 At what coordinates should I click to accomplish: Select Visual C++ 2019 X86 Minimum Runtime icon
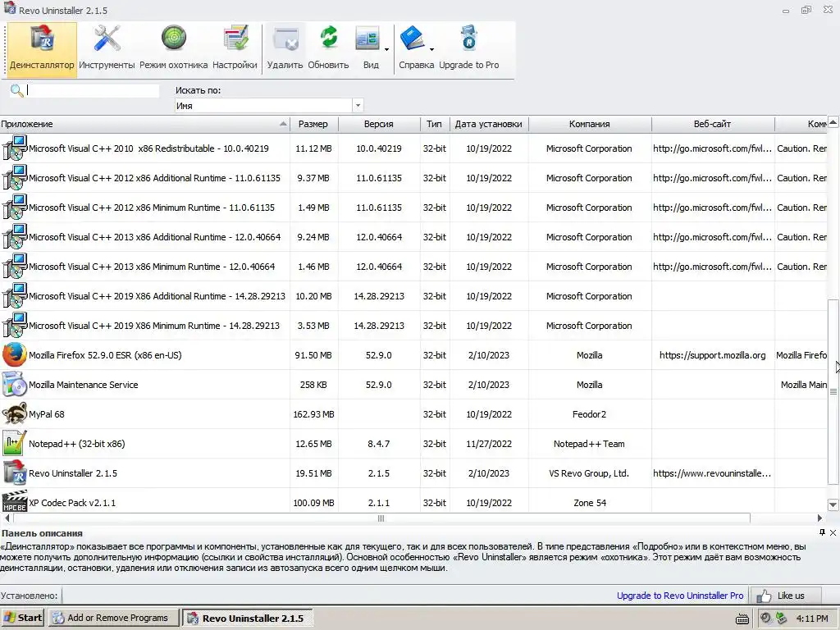point(15,325)
